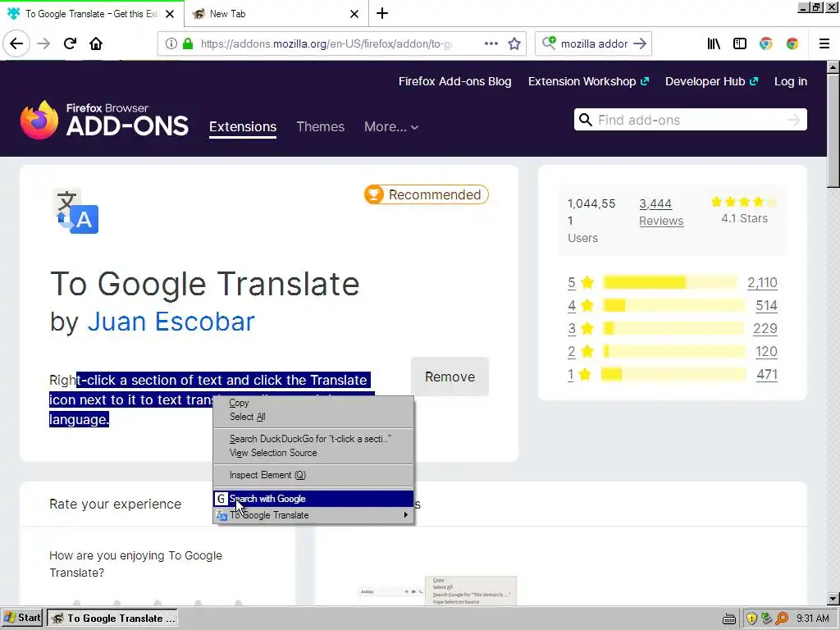This screenshot has height=630, width=840.
Task: Click the add-on screenshot thumbnail
Action: coord(438,591)
